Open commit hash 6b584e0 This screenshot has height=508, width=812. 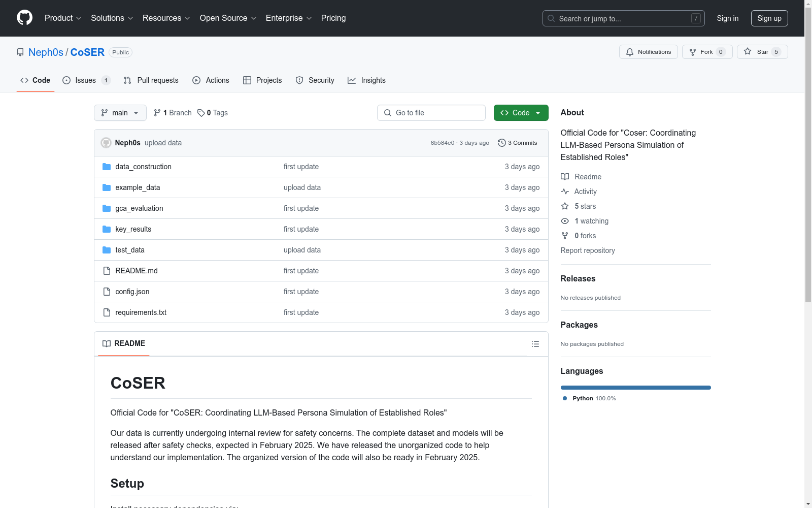point(443,143)
